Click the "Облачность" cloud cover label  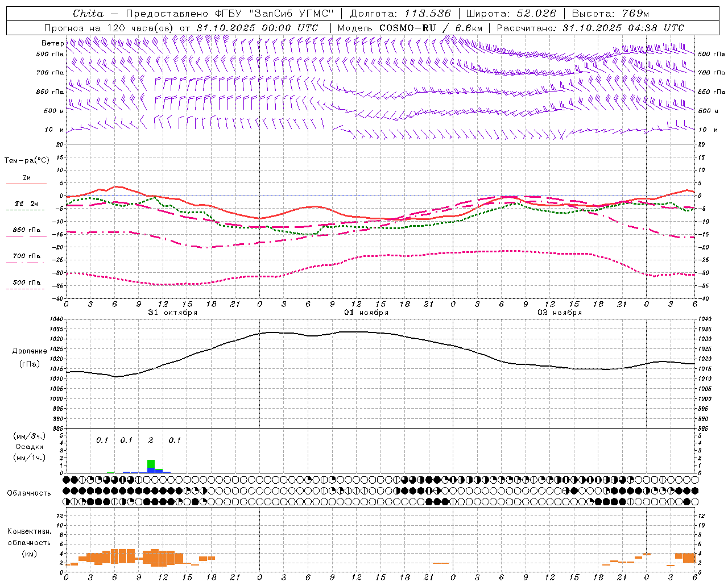[29, 493]
